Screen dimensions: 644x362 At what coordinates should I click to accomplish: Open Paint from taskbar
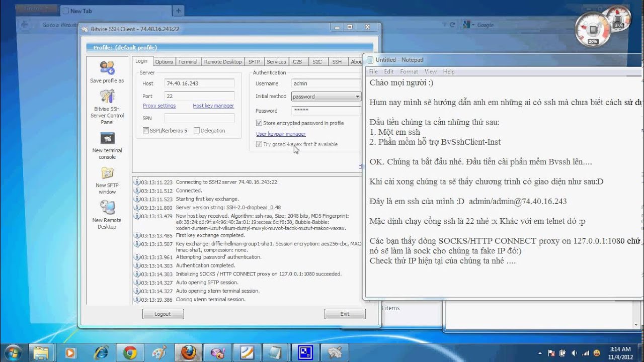158,352
